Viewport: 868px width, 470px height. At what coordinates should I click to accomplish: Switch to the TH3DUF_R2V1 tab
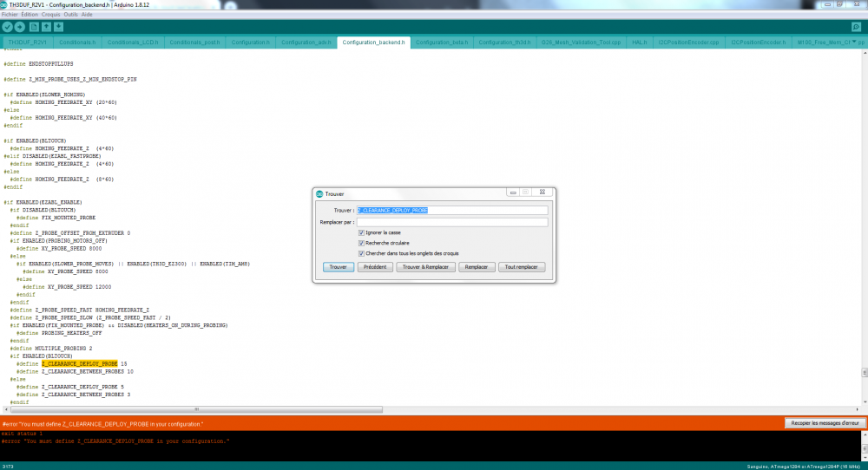point(28,42)
